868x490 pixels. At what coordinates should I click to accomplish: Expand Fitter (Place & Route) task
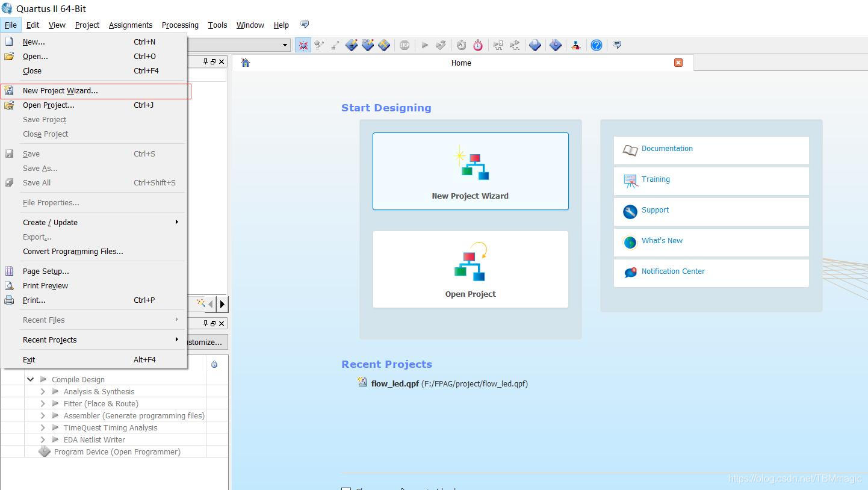[43, 403]
